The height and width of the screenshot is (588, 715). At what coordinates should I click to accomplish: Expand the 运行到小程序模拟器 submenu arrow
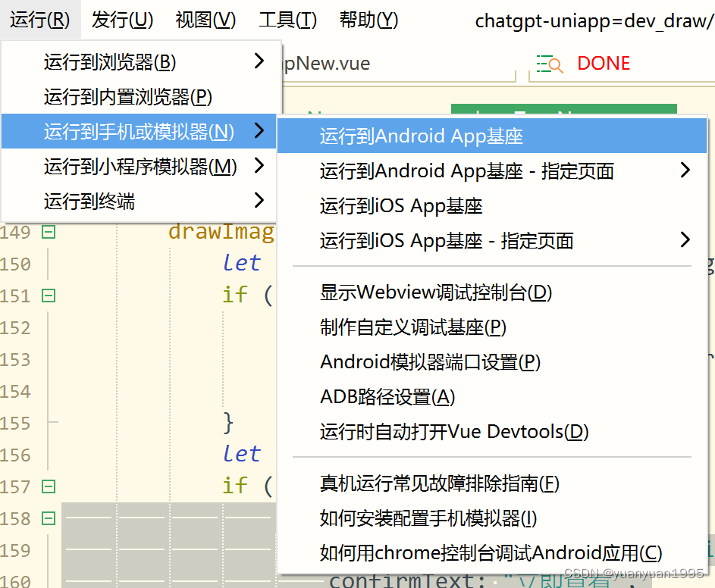click(x=259, y=165)
